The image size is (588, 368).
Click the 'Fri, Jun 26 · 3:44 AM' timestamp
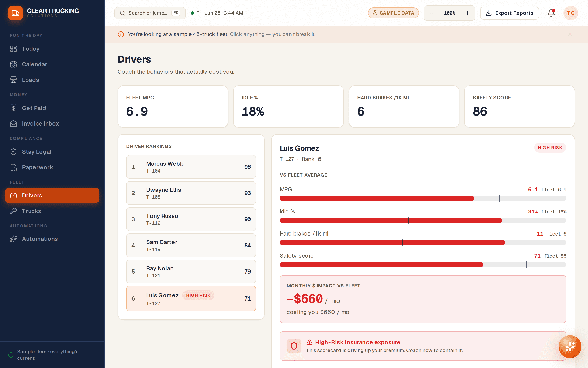pyautogui.click(x=220, y=13)
